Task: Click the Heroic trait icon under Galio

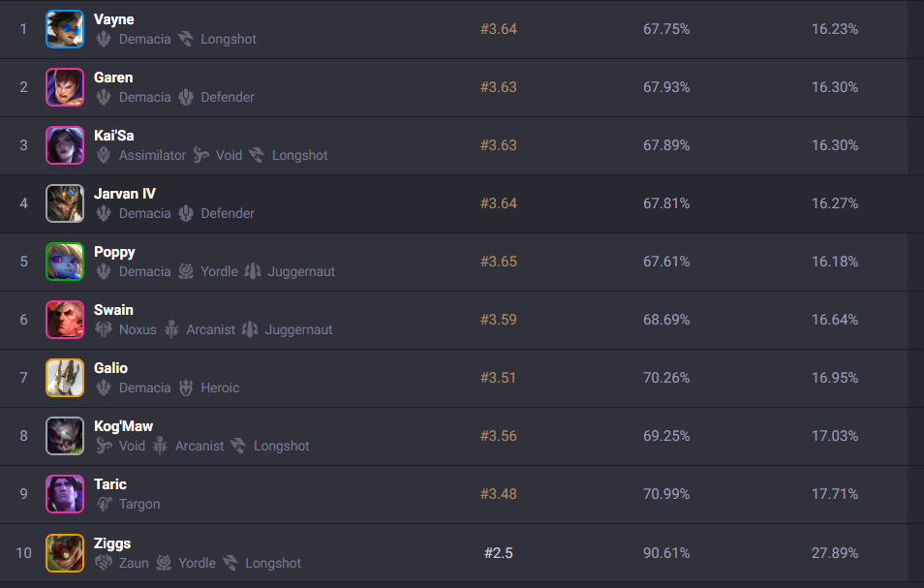Action: point(186,388)
